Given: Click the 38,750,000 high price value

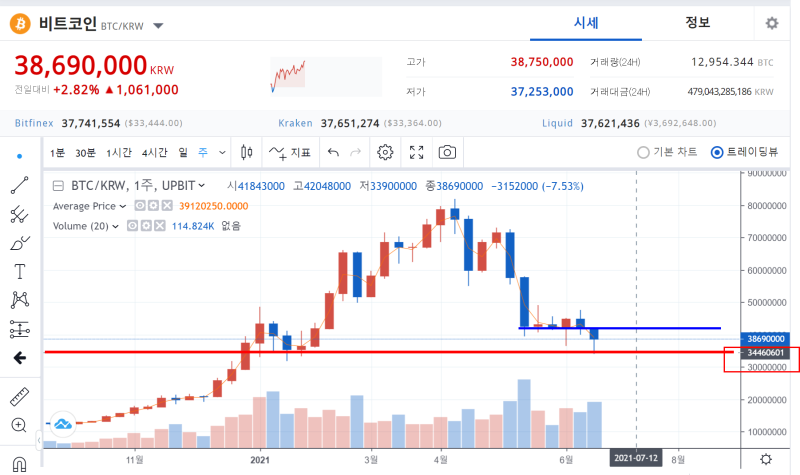Looking at the screenshot, I should (542, 62).
